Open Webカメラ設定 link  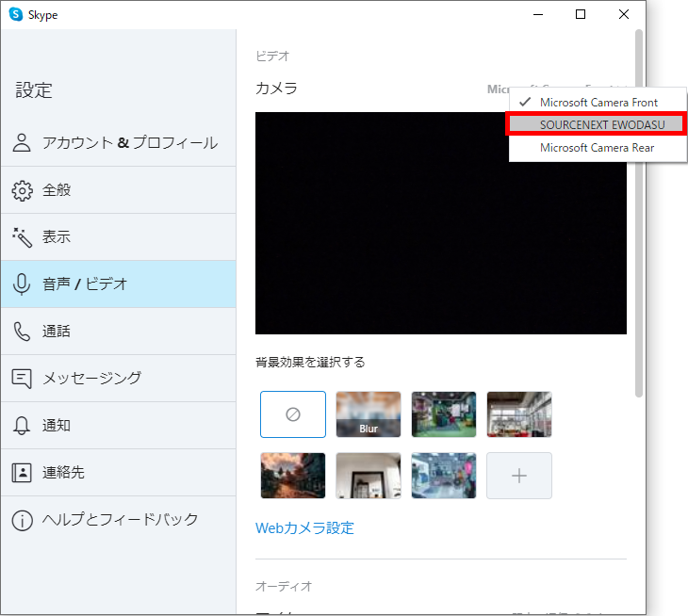click(x=304, y=528)
